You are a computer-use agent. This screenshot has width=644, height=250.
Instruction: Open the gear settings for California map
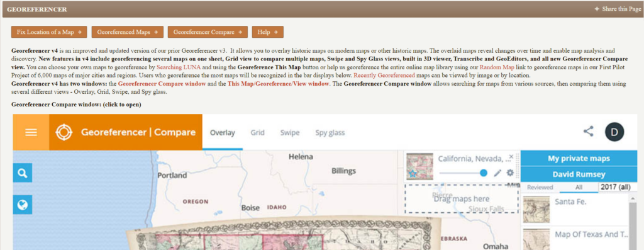point(510,173)
